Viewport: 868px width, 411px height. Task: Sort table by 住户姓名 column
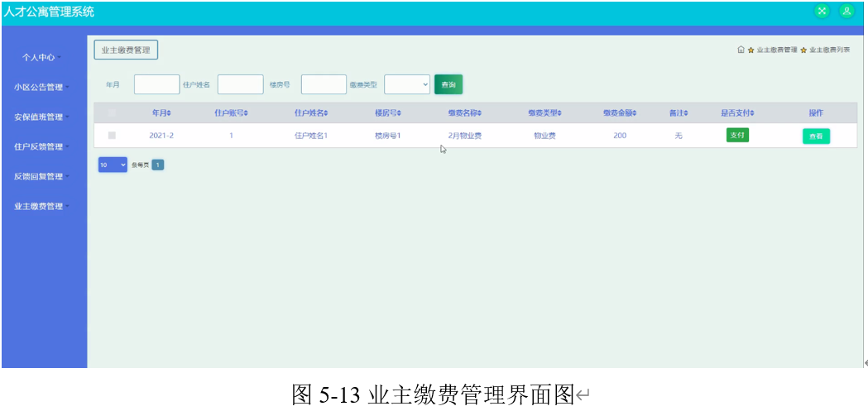tap(311, 112)
